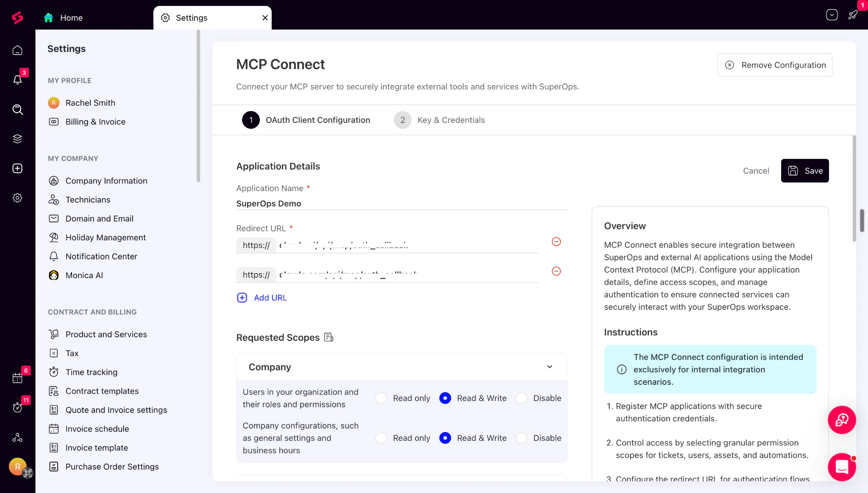Click the plus create sidebar icon
The width and height of the screenshot is (868, 493).
tap(17, 168)
